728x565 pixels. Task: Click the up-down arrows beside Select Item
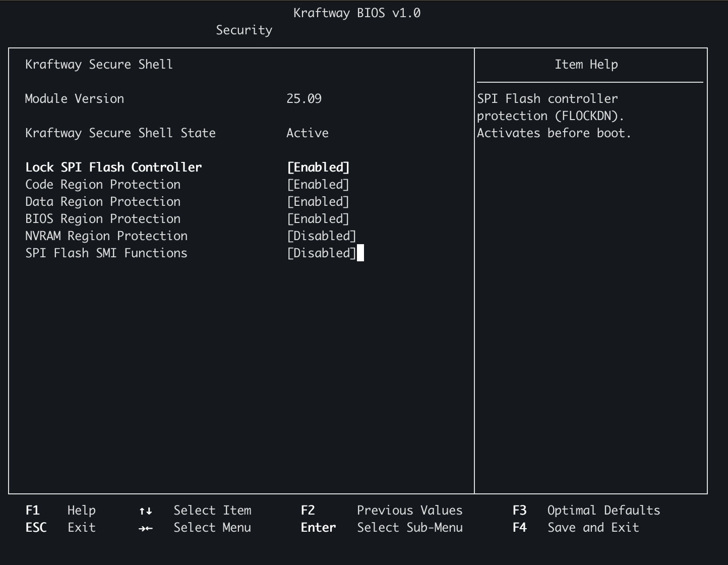146,511
